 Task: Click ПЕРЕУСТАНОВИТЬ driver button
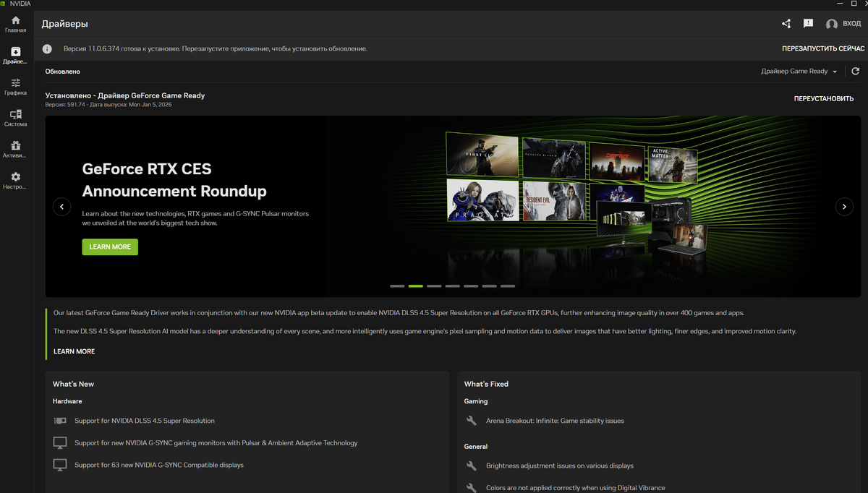click(824, 98)
